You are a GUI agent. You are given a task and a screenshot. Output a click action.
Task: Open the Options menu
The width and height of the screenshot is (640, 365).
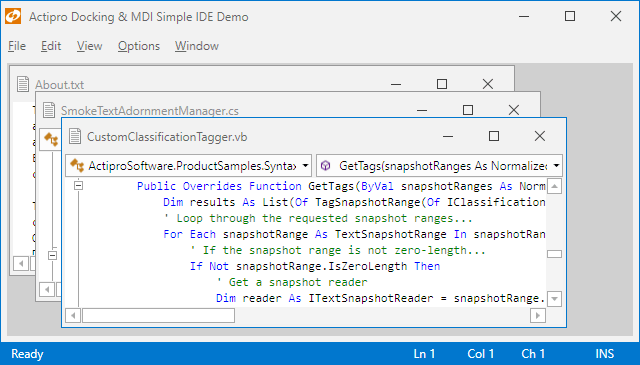pyautogui.click(x=139, y=46)
